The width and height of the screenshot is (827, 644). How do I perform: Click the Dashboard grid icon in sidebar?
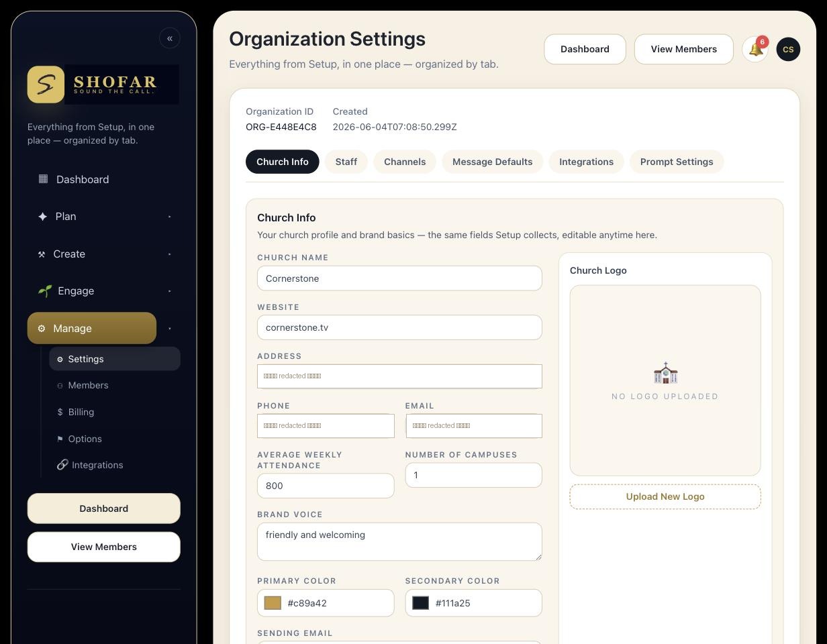43,179
